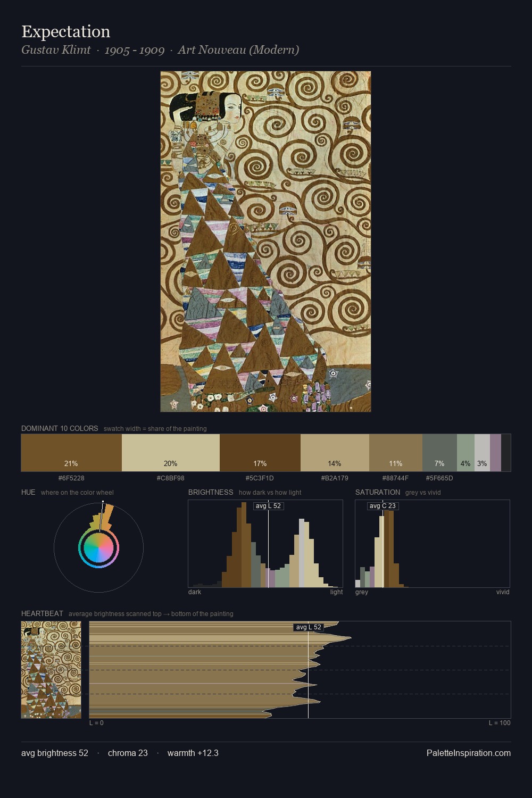Click the 'avg L 52' label in brightness chart
Screen dimensions: 532x798
pyautogui.click(x=268, y=506)
